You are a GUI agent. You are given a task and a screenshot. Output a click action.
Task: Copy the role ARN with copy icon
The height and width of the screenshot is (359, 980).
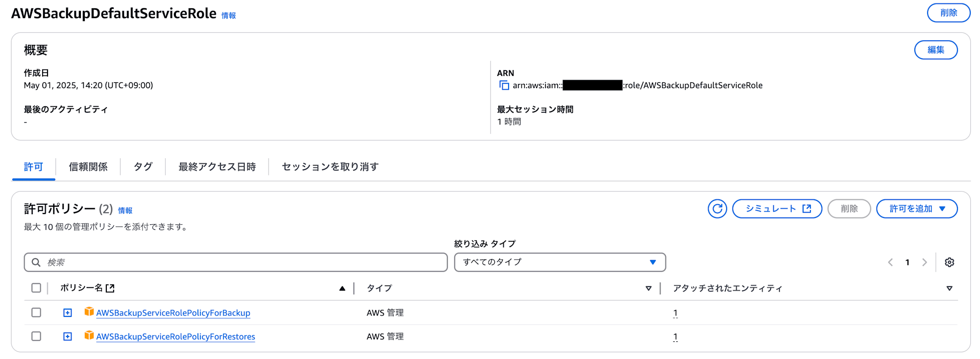click(x=504, y=85)
